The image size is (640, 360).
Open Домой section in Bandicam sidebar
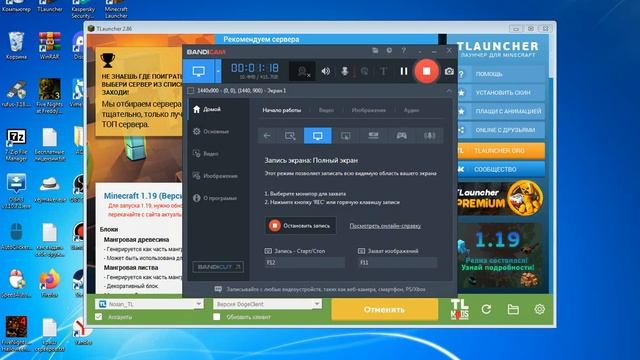coord(207,109)
